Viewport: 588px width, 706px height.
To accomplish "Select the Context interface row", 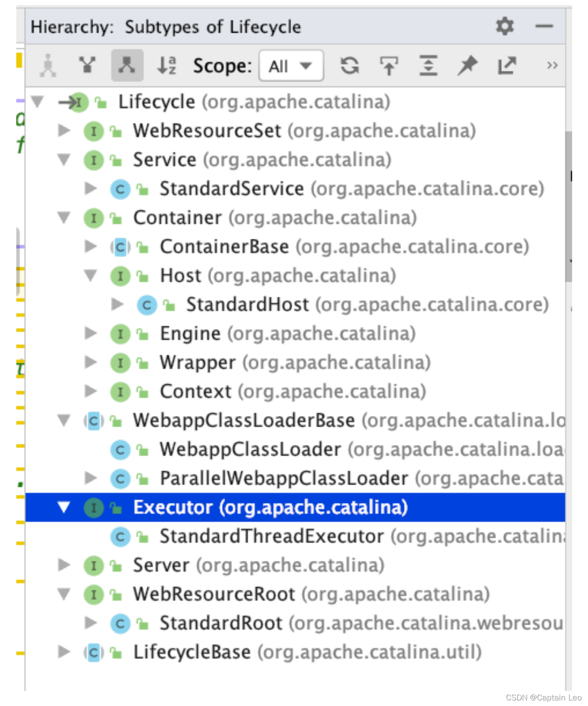I will pyautogui.click(x=295, y=391).
